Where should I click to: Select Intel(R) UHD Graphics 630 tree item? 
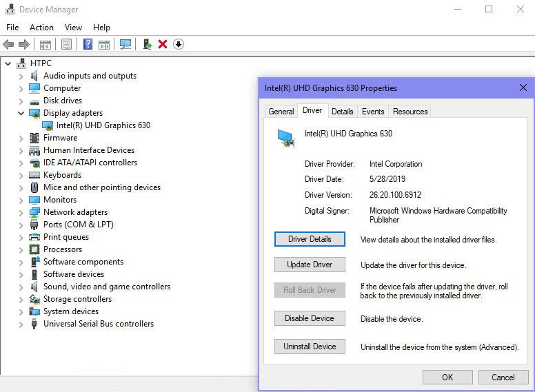coord(103,125)
